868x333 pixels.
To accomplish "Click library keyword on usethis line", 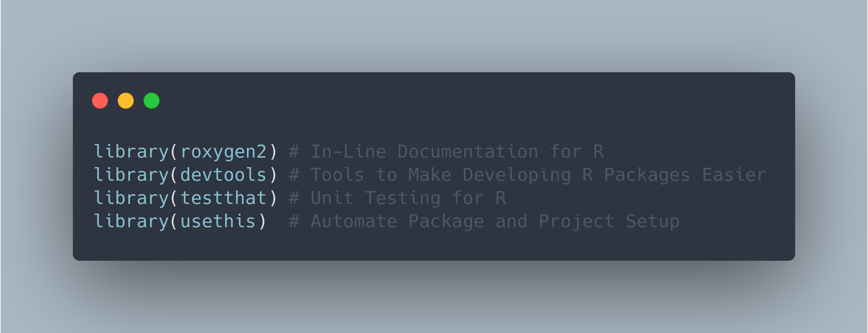I will [x=131, y=221].
